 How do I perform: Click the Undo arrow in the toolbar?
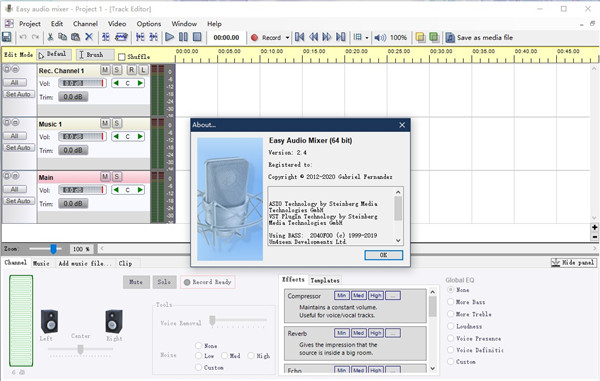click(23, 37)
